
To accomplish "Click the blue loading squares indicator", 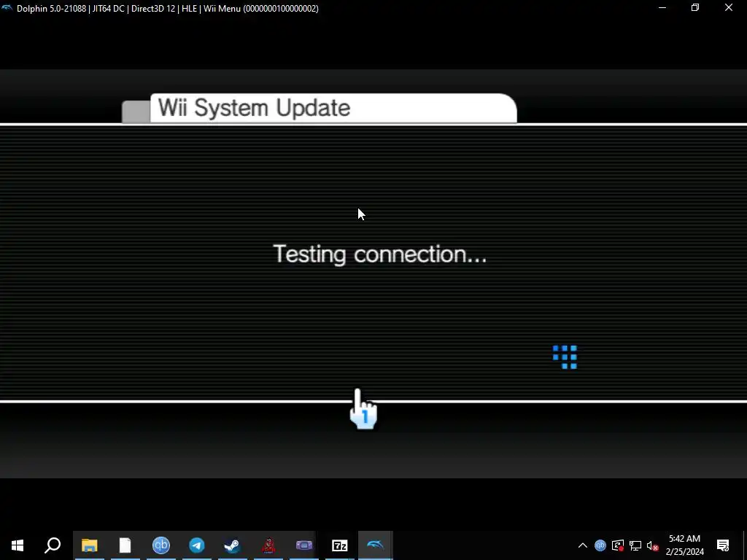I will tap(565, 357).
